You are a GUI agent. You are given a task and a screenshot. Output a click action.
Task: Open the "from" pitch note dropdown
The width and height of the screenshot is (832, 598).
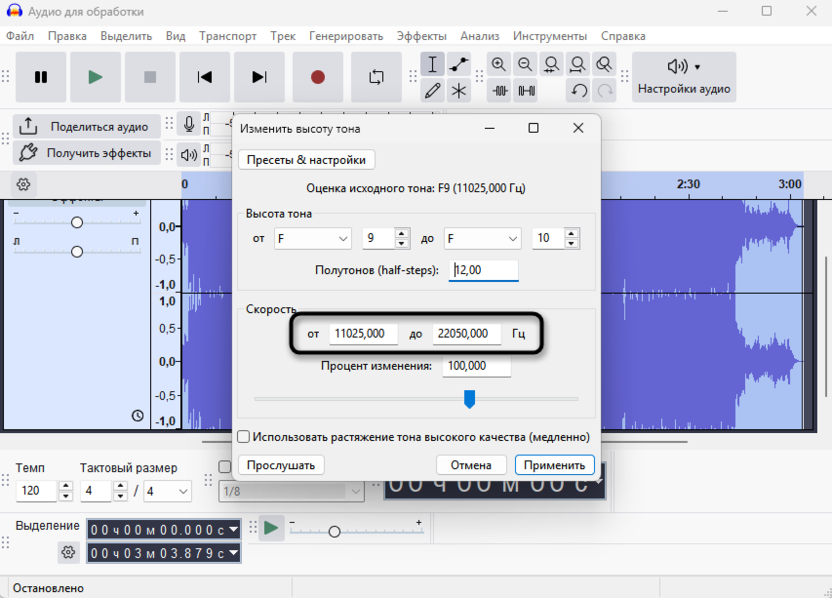(312, 239)
